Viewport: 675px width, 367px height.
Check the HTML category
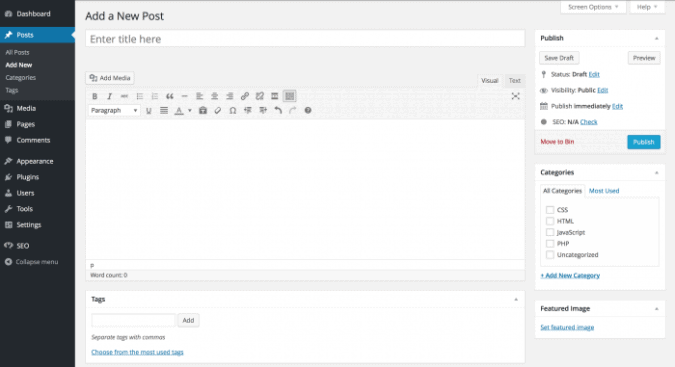[x=550, y=221]
